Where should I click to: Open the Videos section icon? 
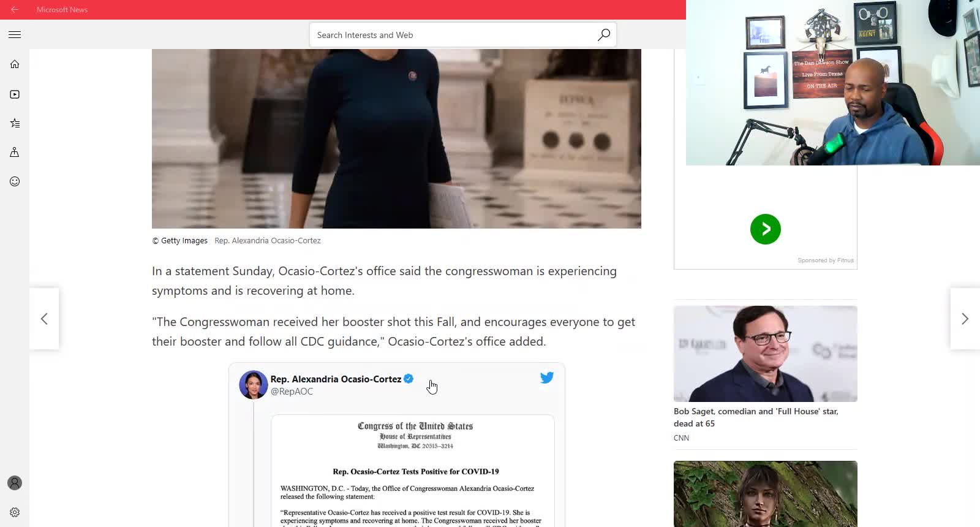coord(15,94)
